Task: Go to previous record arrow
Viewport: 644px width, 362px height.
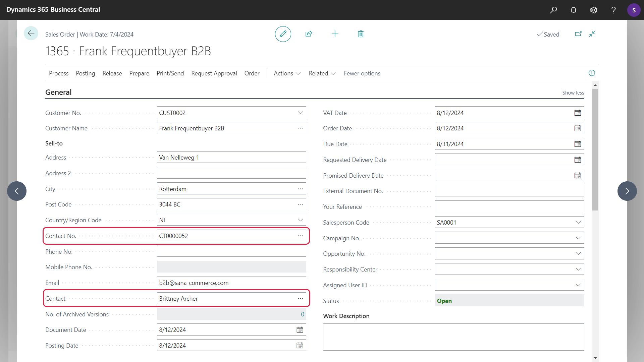Action: coord(17,191)
